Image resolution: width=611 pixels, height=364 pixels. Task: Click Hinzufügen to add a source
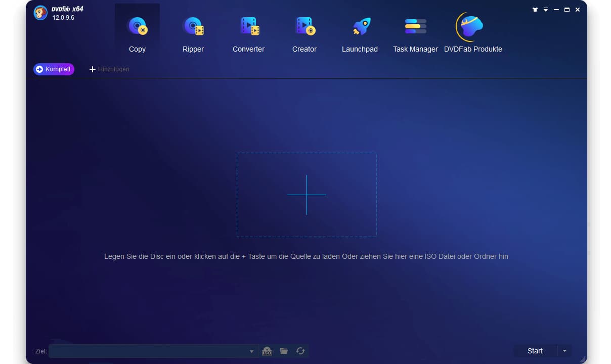[109, 69]
